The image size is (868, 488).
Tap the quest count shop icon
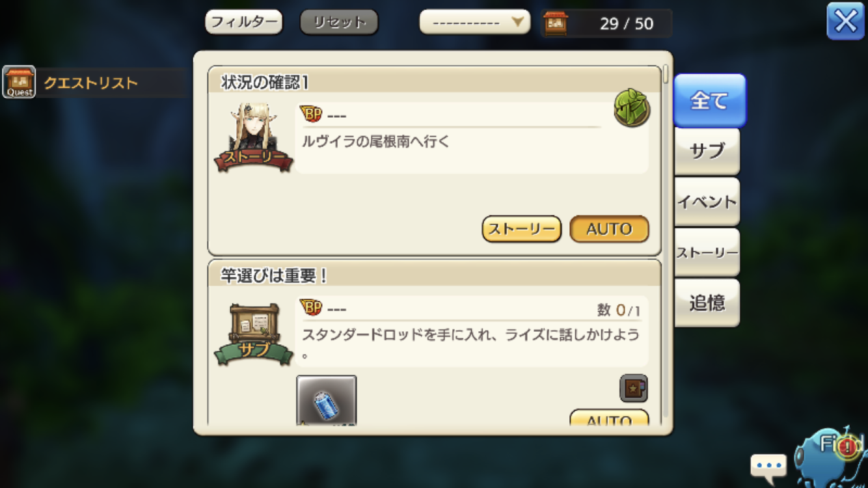pyautogui.click(x=556, y=23)
